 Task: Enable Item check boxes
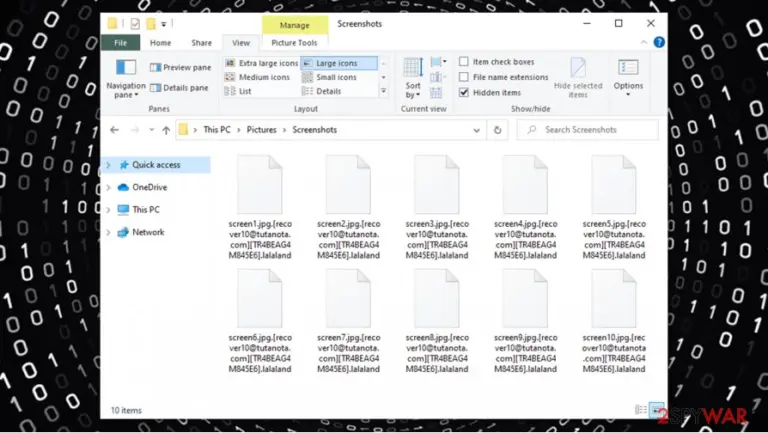(x=464, y=62)
